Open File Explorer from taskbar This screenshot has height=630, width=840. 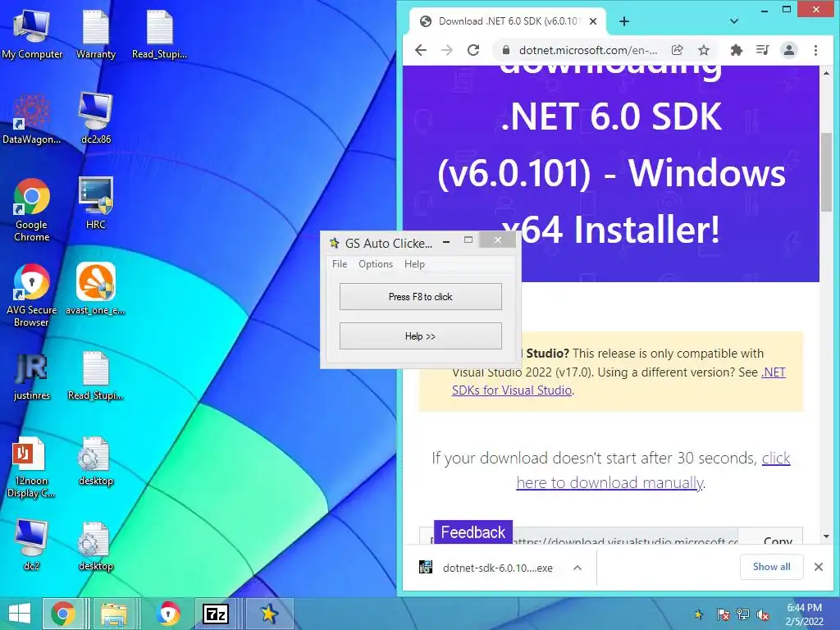click(114, 614)
